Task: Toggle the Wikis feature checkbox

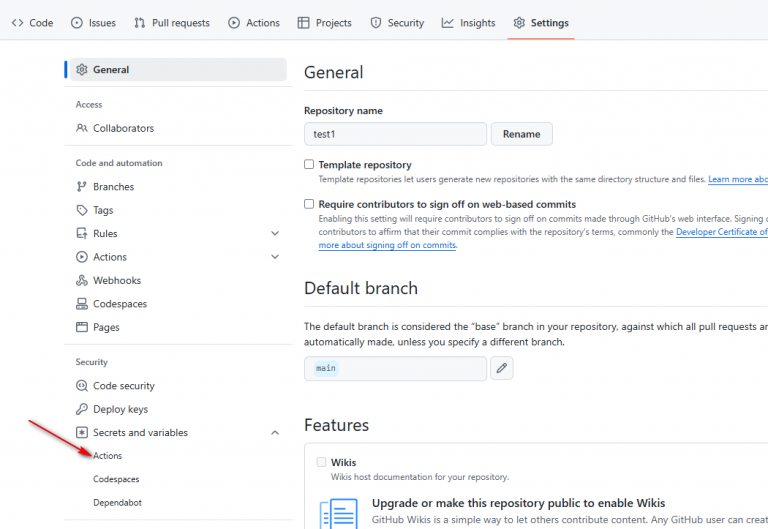Action: (321, 462)
